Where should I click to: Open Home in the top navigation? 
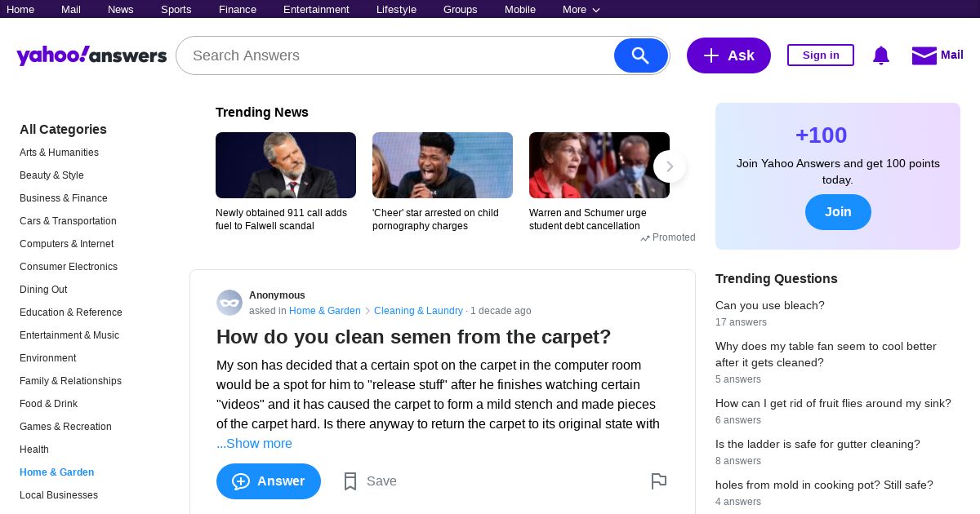tap(20, 10)
